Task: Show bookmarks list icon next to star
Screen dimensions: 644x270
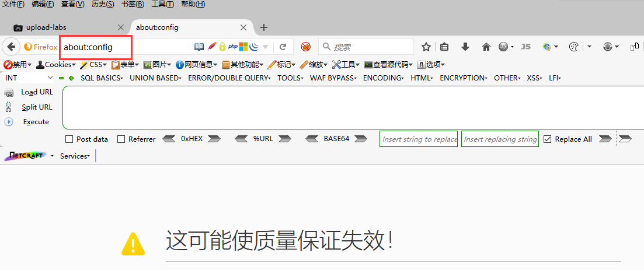Action: 444,47
